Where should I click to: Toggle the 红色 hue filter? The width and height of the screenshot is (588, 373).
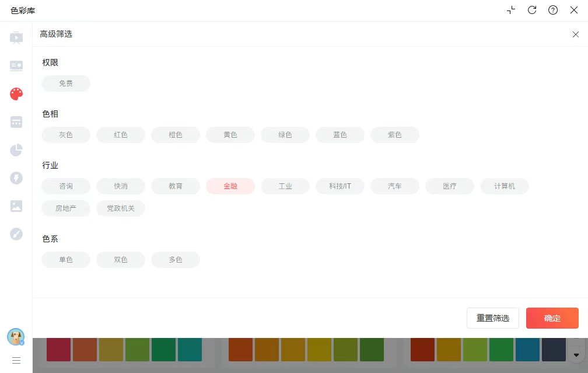[x=121, y=135]
